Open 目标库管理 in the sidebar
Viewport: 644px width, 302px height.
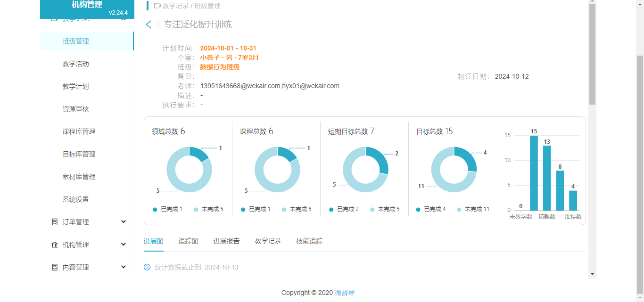79,154
